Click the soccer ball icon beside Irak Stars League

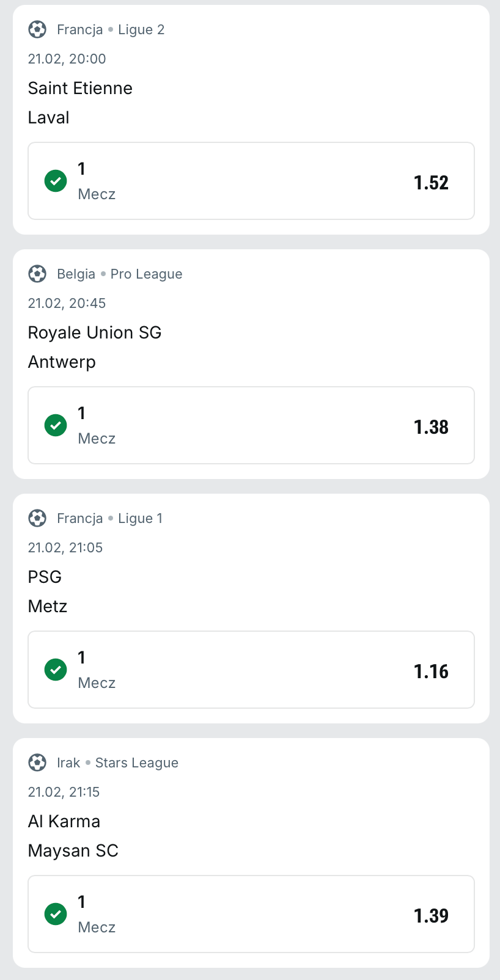(37, 762)
